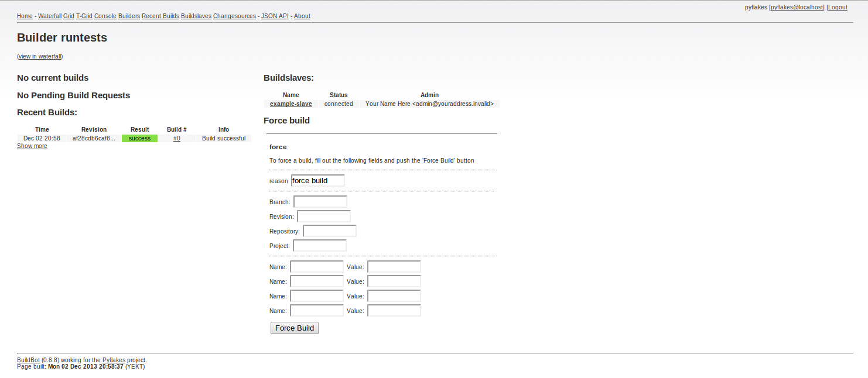The image size is (868, 378).
Task: Click the revision af28cdb6caf8... cell
Action: (x=94, y=139)
